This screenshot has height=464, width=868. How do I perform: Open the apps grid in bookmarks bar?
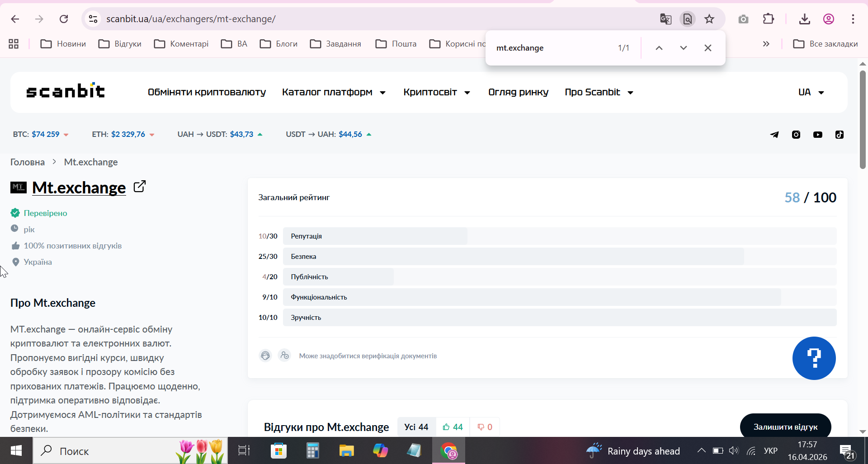click(14, 44)
